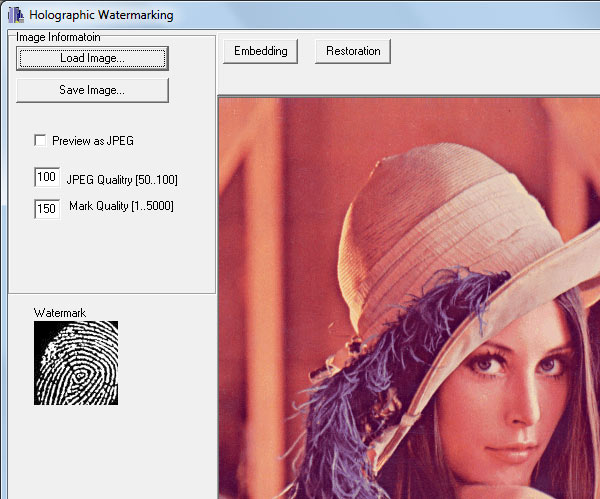This screenshot has width=600, height=499.
Task: Focus the JPEG Quality input field
Action: coord(47,177)
